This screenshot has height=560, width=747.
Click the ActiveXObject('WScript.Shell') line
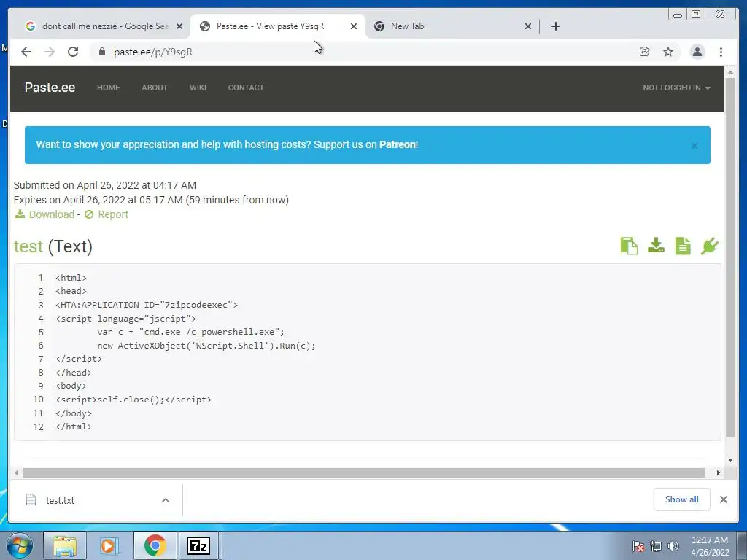[206, 345]
